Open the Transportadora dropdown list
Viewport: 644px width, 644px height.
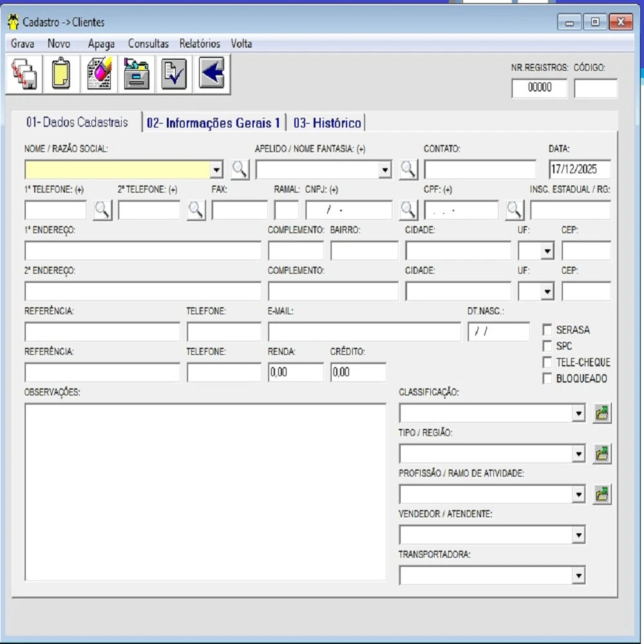[x=578, y=576]
